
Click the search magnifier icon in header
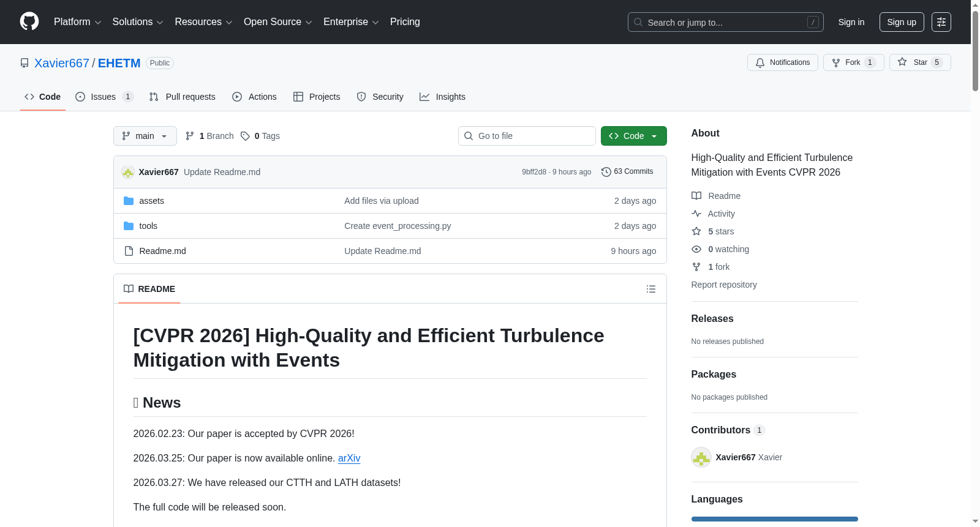[638, 22]
